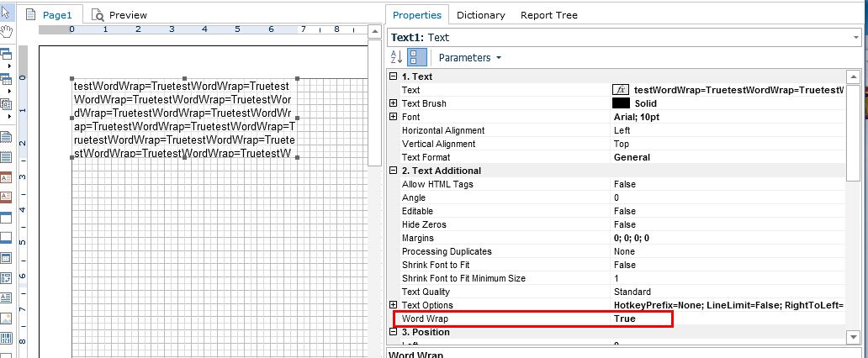Image resolution: width=868 pixels, height=358 pixels.
Task: Open expression editor fx button in Text row
Action: coord(621,90)
